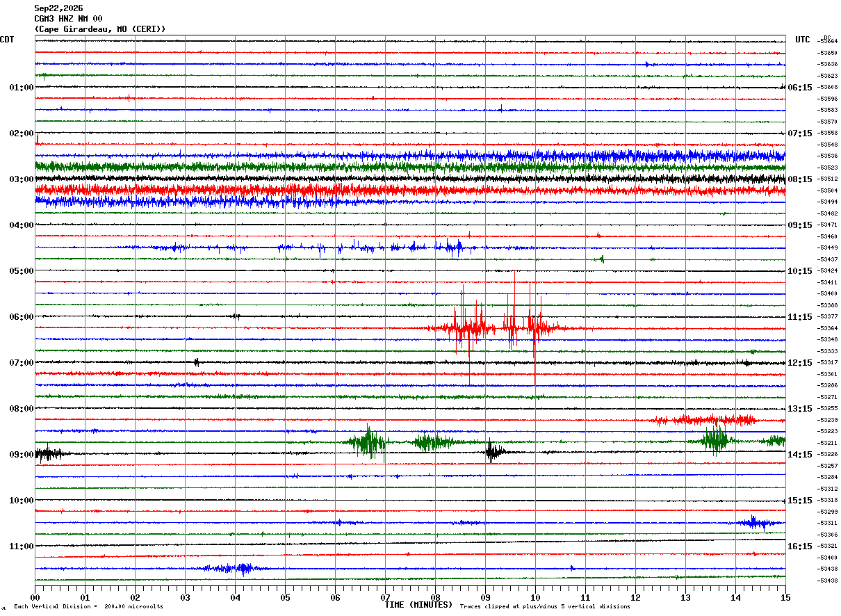The image size is (841, 616).
Task: Click the DC offset value -53226
Action: (x=828, y=454)
